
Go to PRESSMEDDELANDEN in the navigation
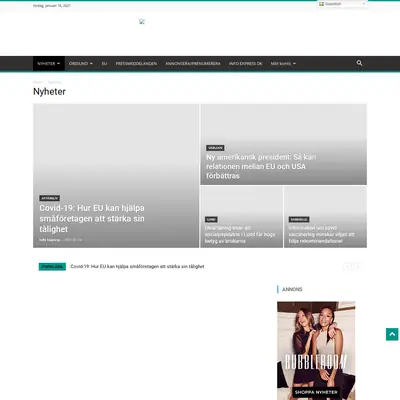(136, 64)
